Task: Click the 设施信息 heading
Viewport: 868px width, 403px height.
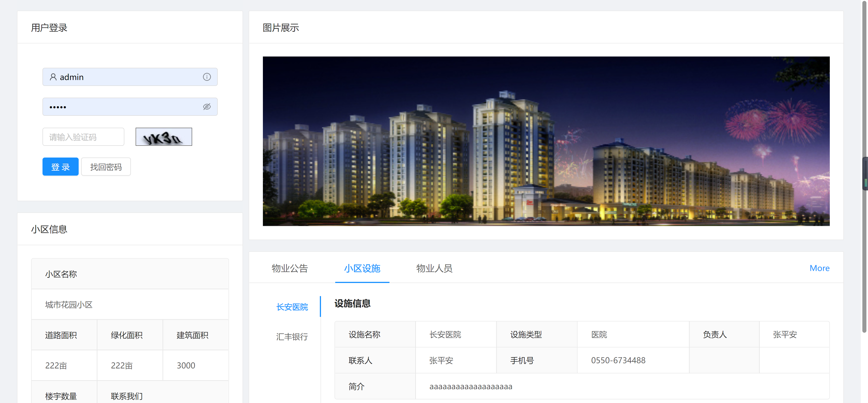Action: tap(352, 304)
